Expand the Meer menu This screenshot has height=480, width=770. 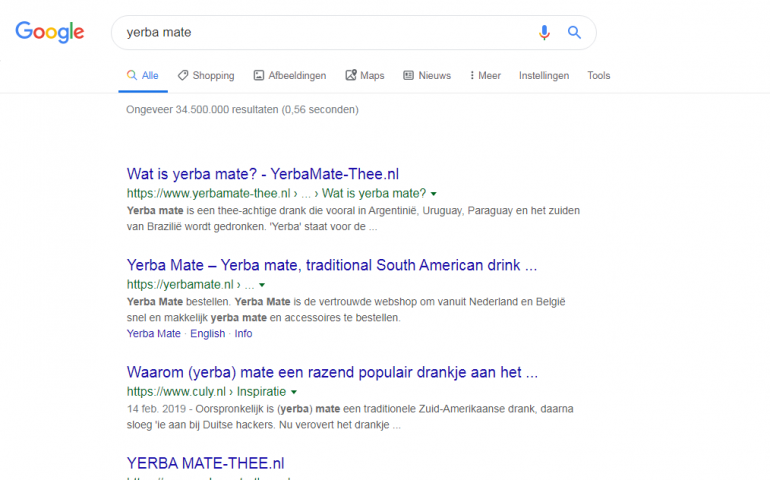coord(485,76)
